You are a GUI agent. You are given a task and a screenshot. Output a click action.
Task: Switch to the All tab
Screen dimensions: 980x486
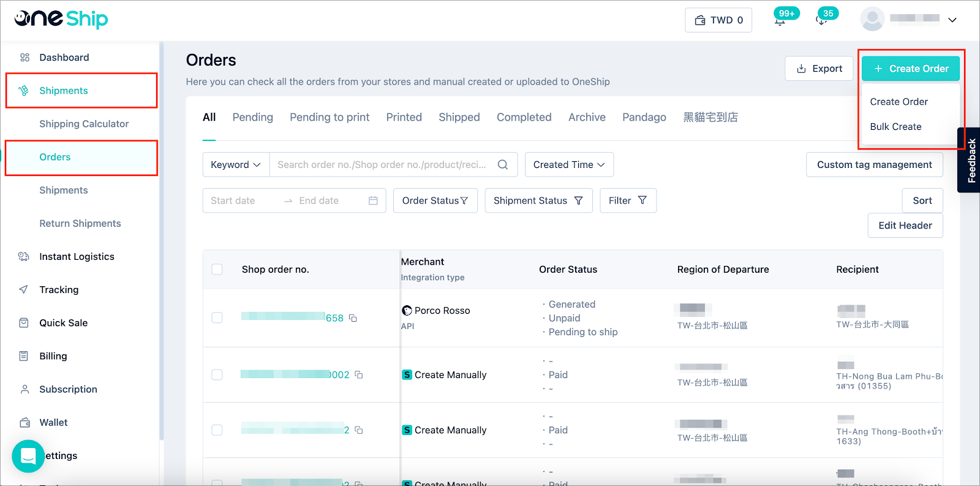(x=209, y=117)
